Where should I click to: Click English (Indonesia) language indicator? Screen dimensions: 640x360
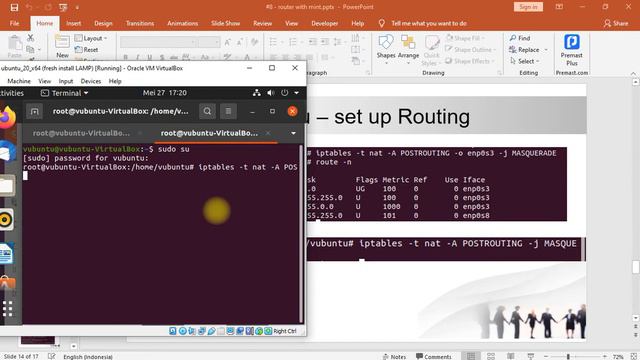[88, 356]
